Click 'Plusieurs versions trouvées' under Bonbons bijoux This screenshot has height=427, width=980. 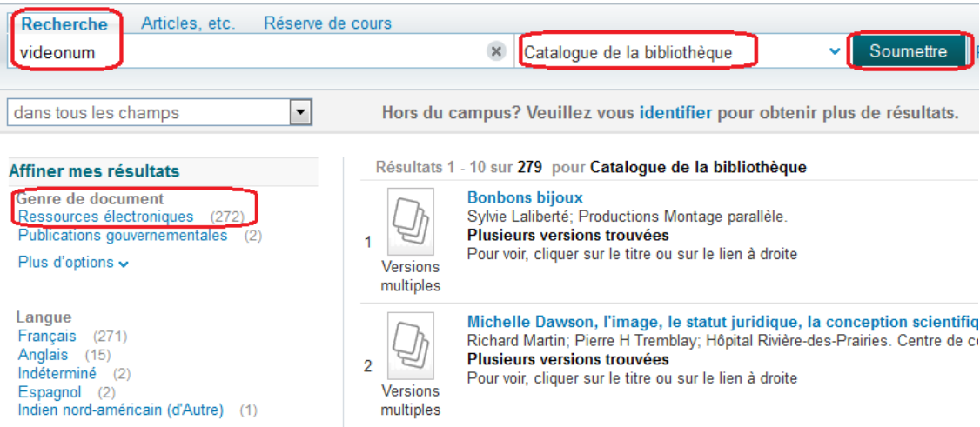568,236
